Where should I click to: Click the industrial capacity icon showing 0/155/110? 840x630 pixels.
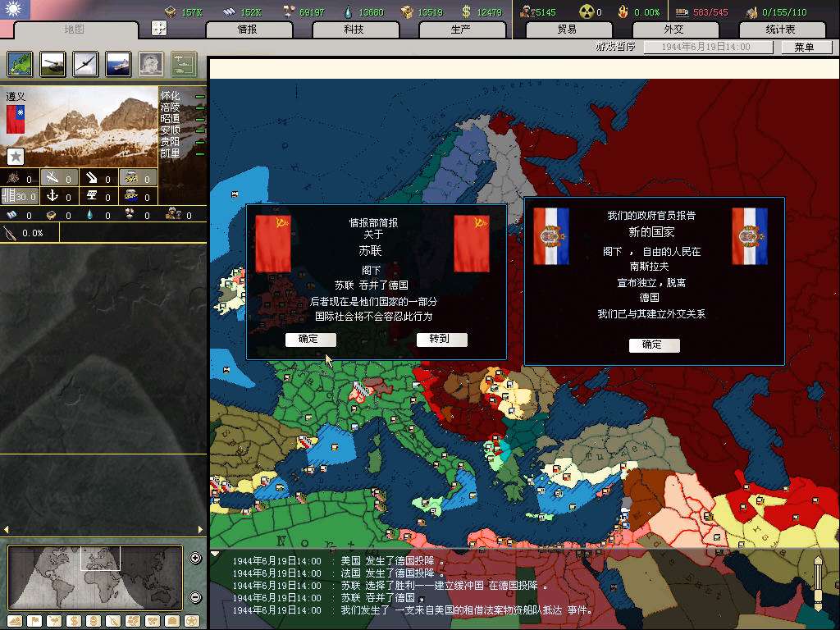[x=751, y=11]
